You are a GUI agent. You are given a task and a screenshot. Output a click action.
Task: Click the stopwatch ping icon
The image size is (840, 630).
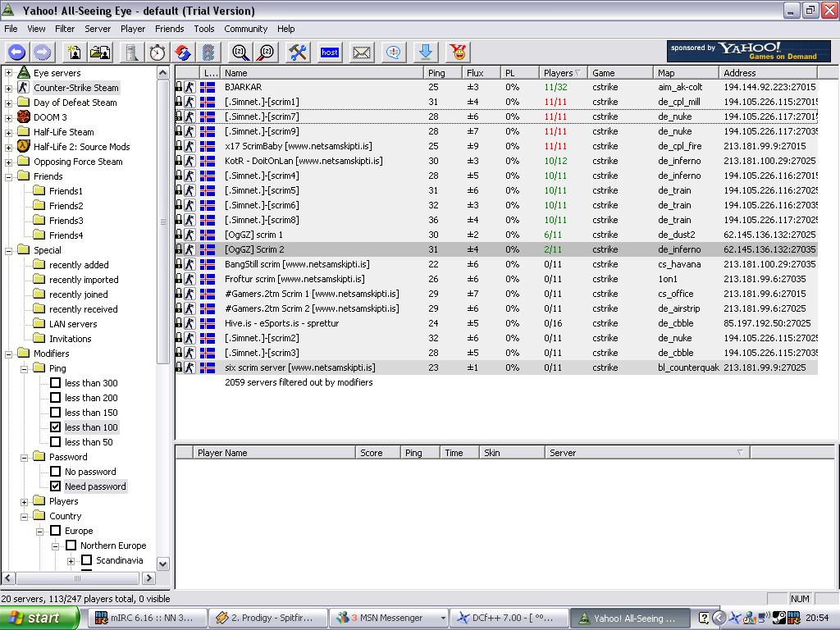[x=157, y=52]
